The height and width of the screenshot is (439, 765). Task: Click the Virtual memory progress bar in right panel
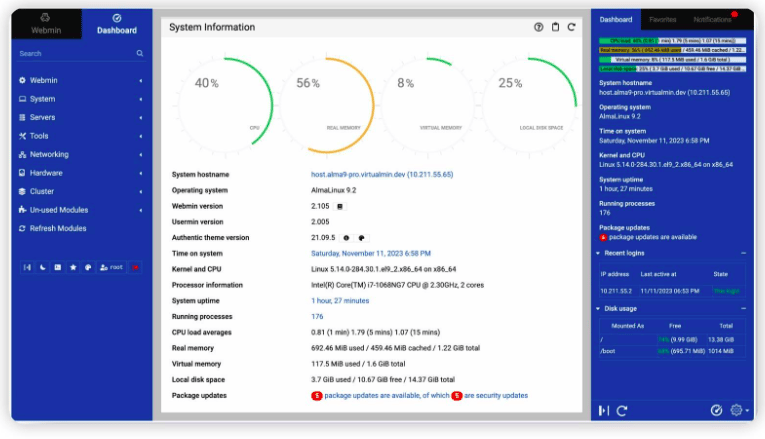[672, 60]
